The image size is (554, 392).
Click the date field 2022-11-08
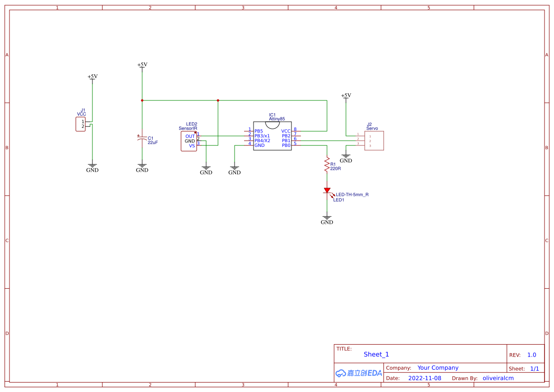pos(425,378)
